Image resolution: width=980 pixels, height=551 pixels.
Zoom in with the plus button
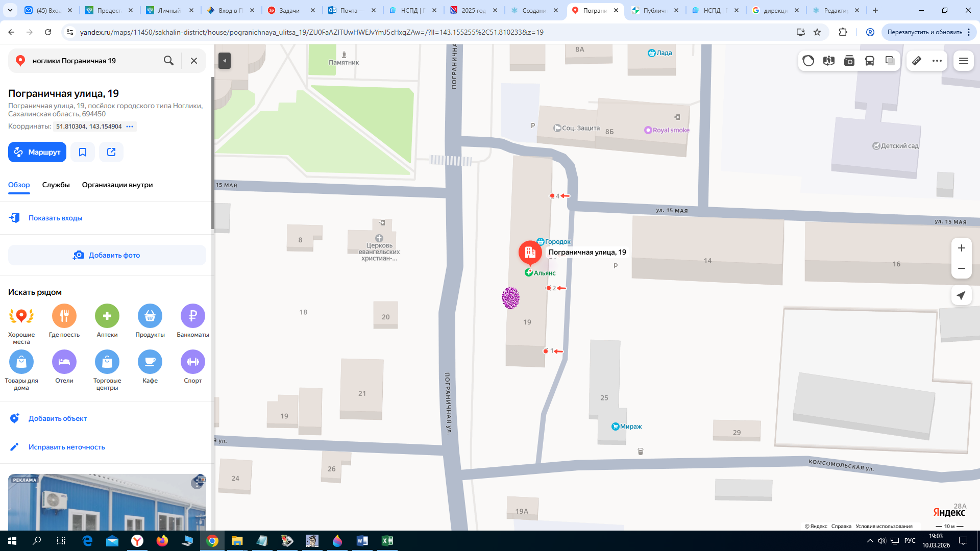tap(962, 248)
